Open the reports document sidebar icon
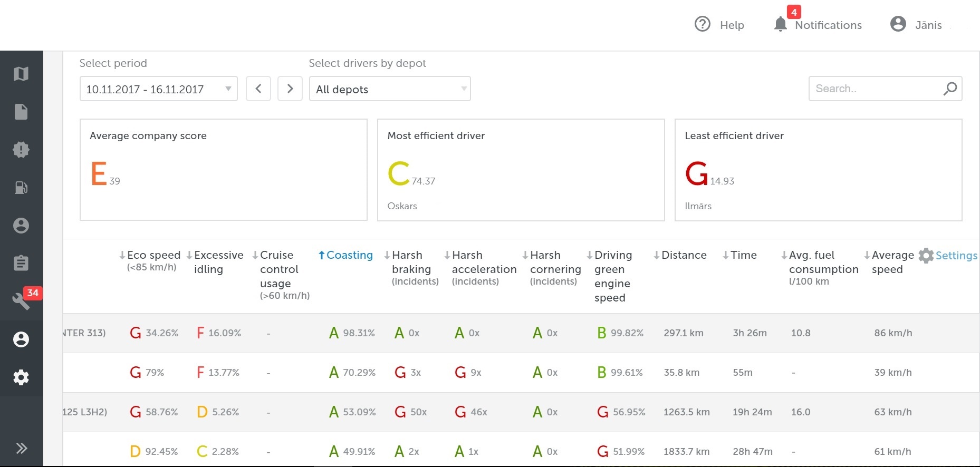The height and width of the screenshot is (467, 980). click(21, 112)
